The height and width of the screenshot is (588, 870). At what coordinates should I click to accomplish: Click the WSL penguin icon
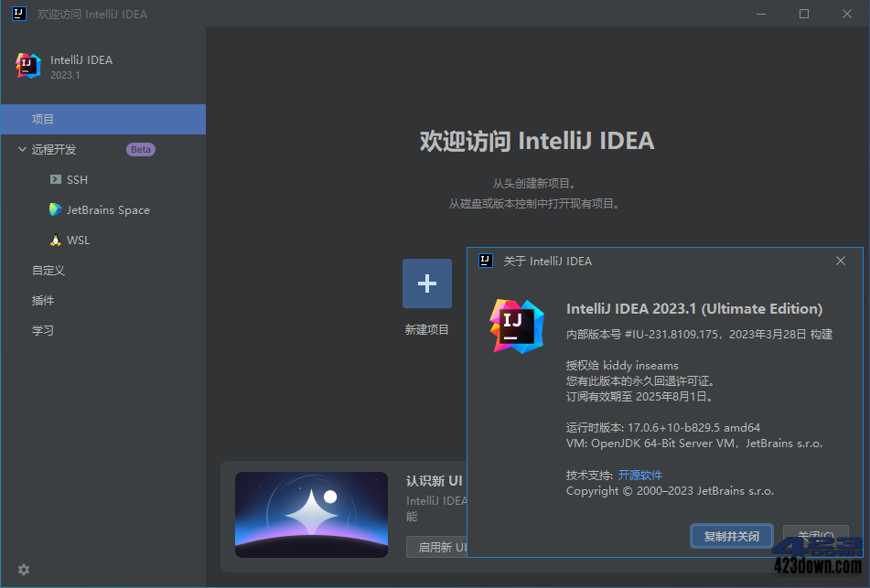[x=56, y=241]
